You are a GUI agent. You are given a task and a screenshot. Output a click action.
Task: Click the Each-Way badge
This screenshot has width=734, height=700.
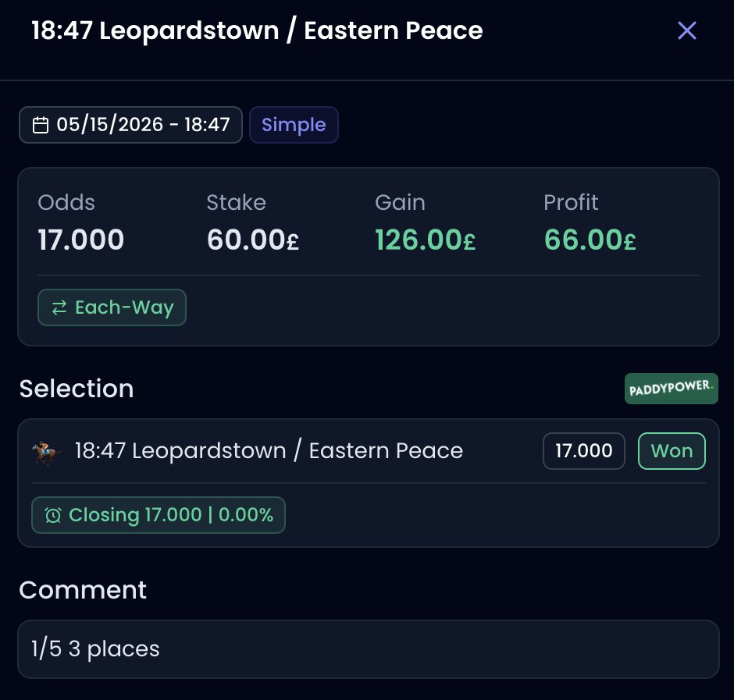click(x=112, y=307)
